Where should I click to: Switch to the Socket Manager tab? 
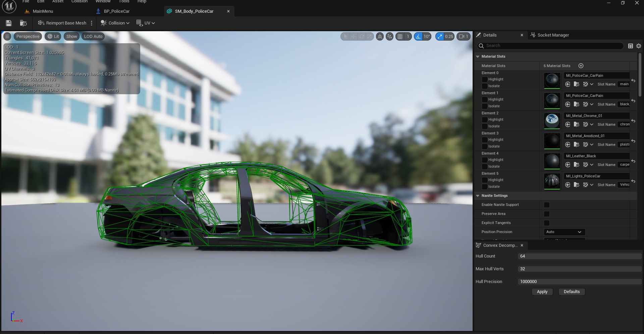click(x=553, y=35)
